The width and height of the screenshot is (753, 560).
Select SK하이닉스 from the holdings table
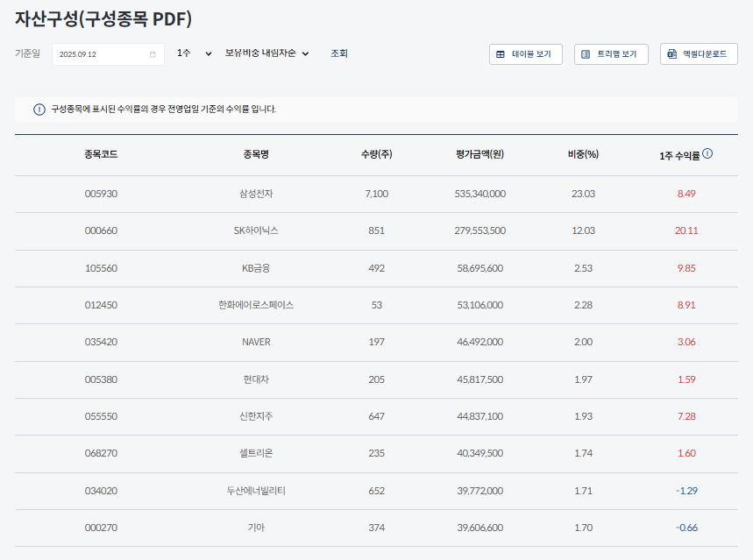coord(257,230)
